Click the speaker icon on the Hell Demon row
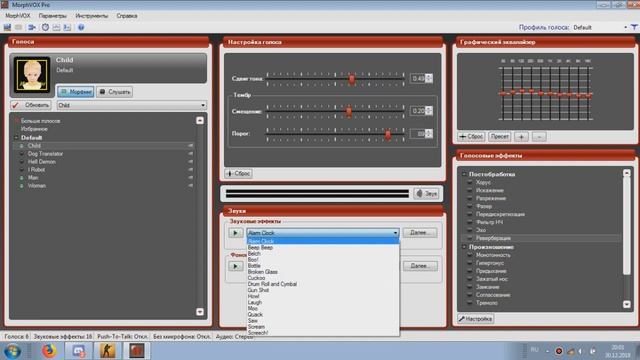This screenshot has width=640, height=360. click(x=191, y=162)
